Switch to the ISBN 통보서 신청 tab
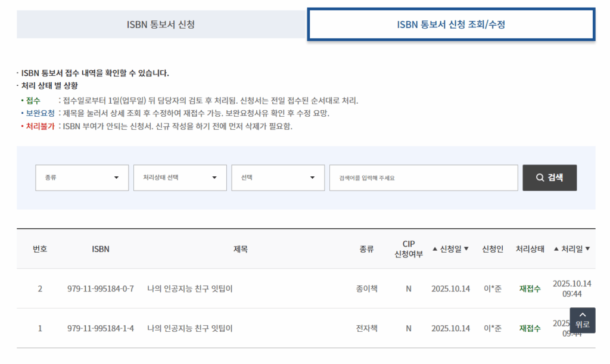Screen dimensions: 610x364 point(161,24)
